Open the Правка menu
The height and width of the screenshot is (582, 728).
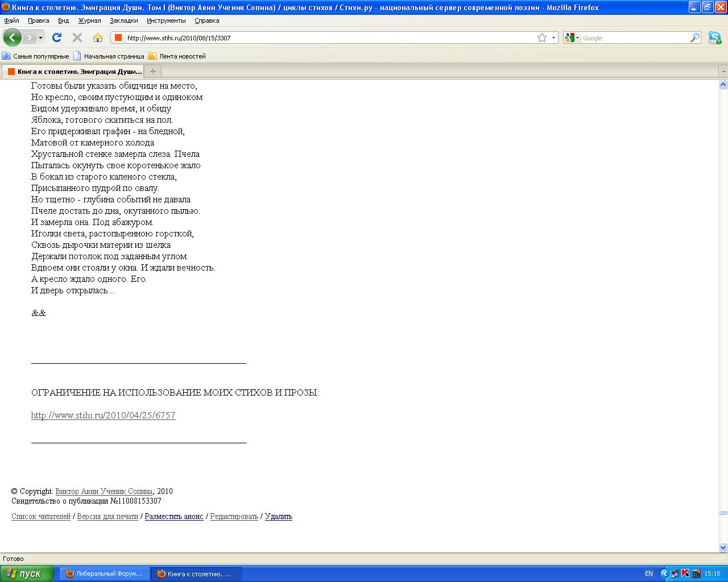click(39, 20)
